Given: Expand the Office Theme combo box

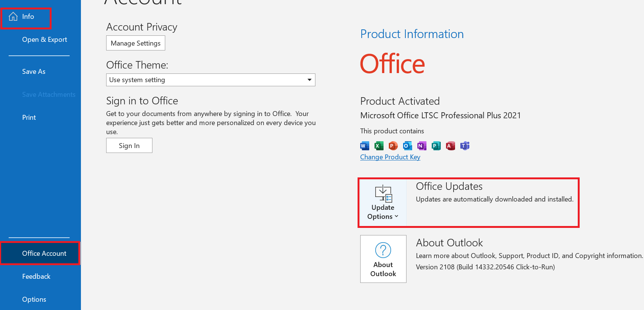Looking at the screenshot, I should click(x=211, y=80).
